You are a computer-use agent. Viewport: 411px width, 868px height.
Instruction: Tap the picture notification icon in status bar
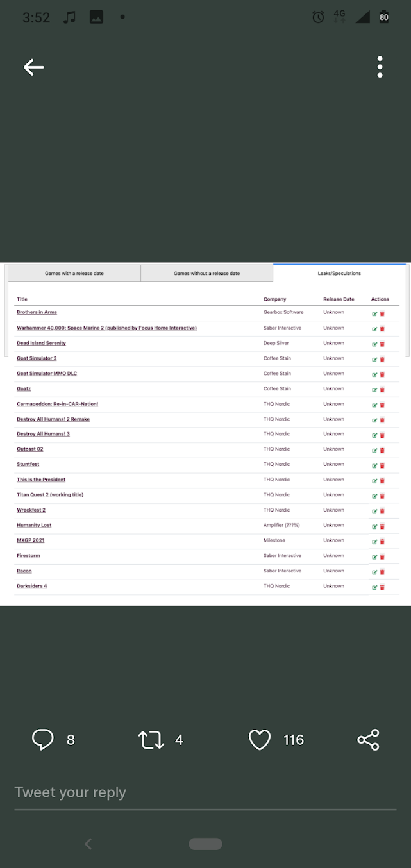click(96, 17)
